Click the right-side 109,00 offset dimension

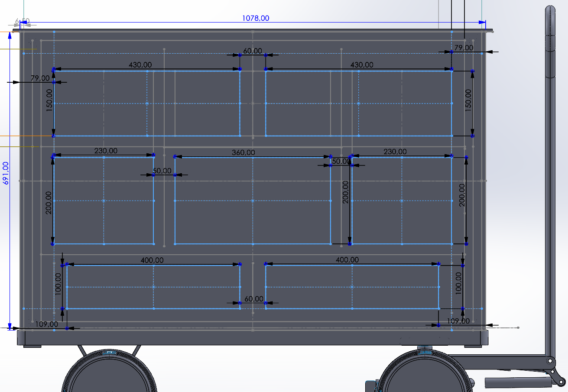tap(458, 321)
